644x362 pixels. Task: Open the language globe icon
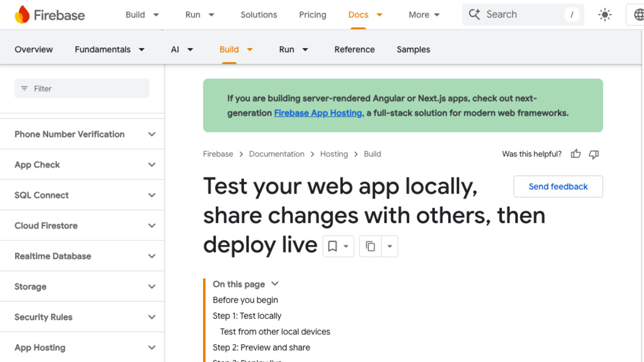639,15
